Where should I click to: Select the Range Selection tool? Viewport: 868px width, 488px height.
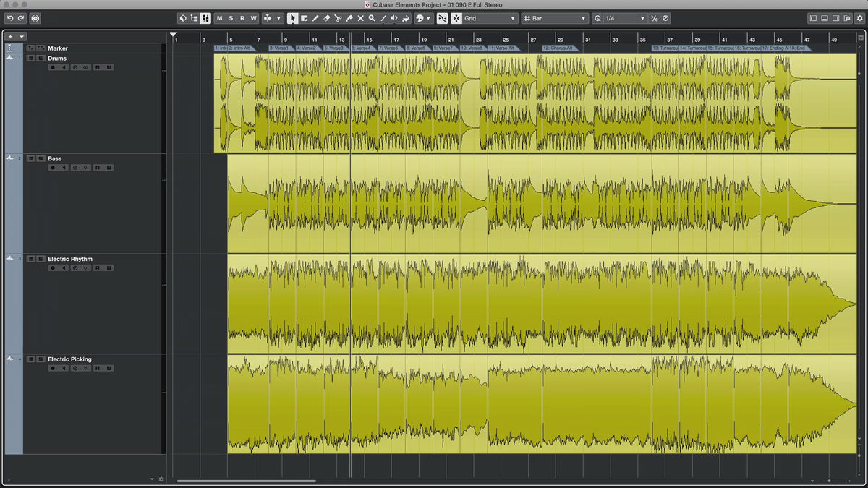click(x=304, y=18)
